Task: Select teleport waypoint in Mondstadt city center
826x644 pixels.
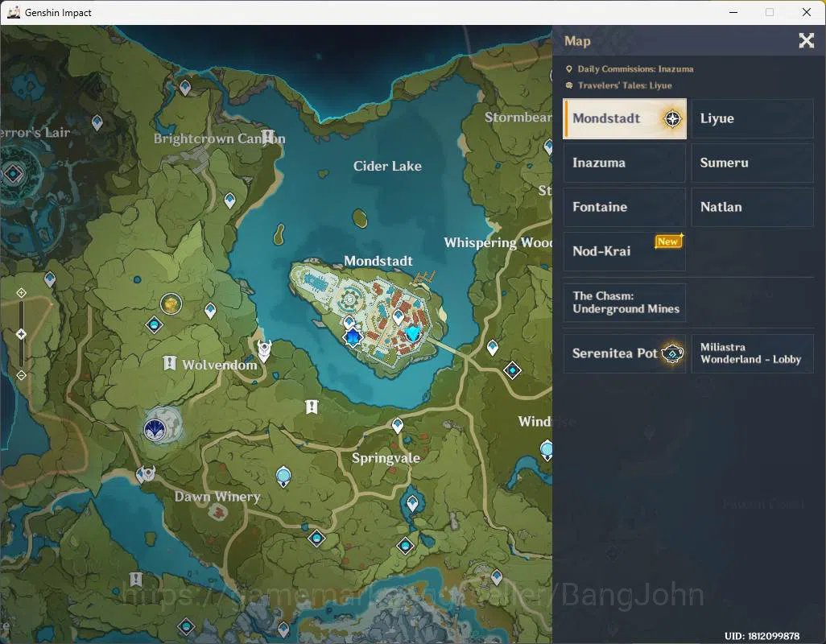Action: click(x=399, y=317)
